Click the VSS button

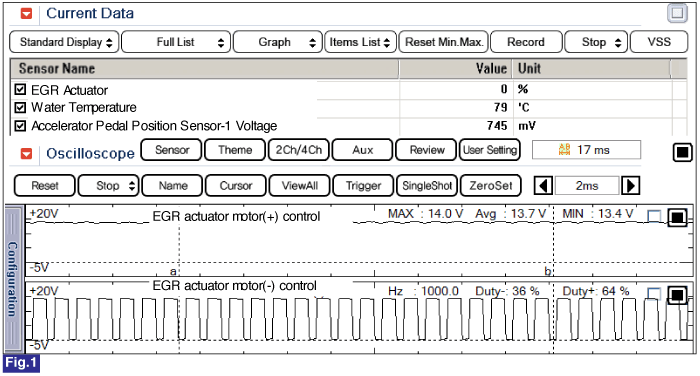(x=659, y=42)
